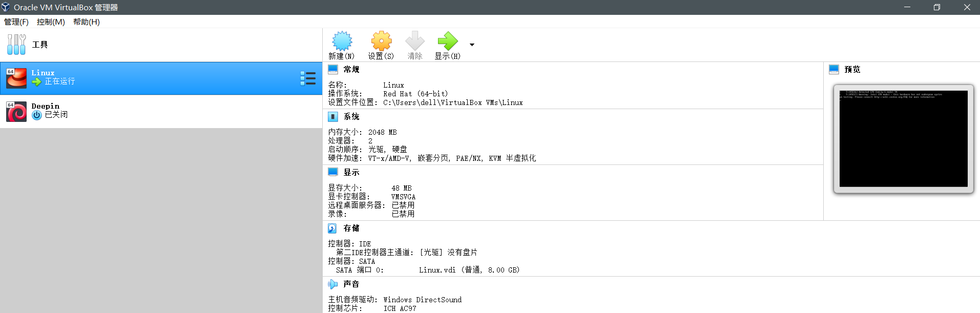Click the General (常规) section icon
Screen dimensions: 980x313
(x=333, y=69)
